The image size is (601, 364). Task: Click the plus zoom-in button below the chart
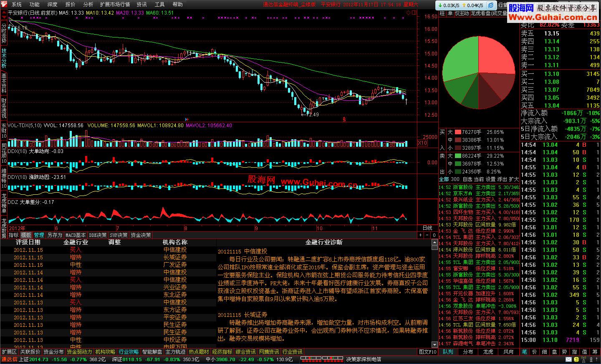[420, 235]
